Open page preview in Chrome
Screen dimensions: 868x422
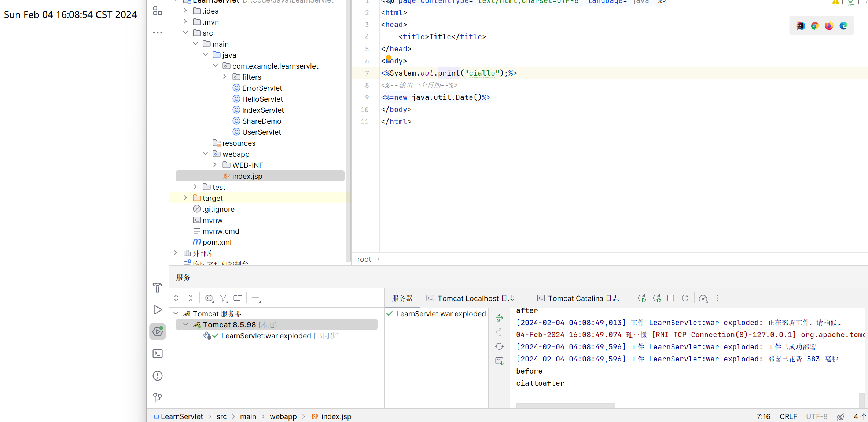[x=815, y=26]
